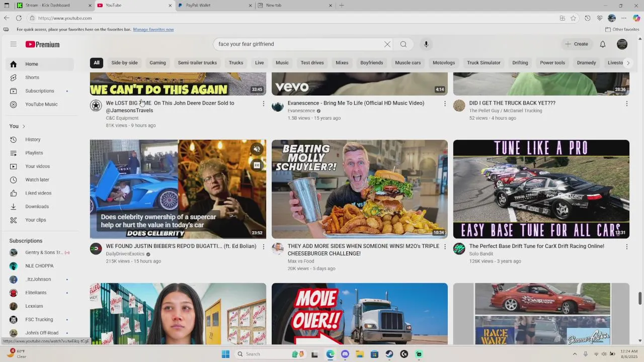Select the Gaming chip
Viewport: 644px width, 362px height.
[x=157, y=63]
